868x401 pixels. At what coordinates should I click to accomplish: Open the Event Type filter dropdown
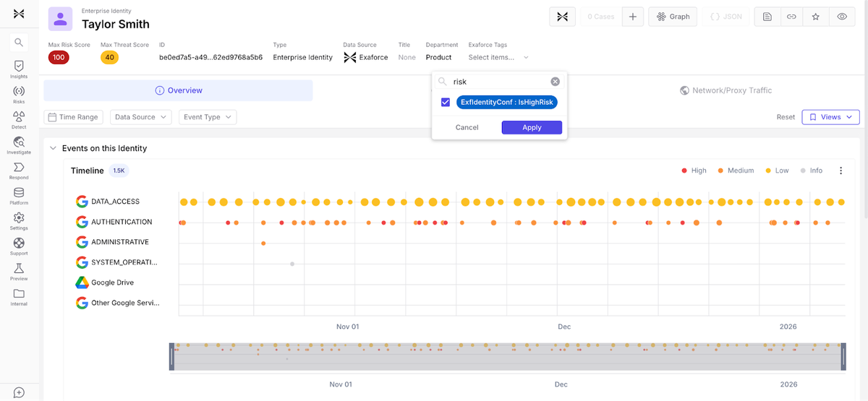208,117
